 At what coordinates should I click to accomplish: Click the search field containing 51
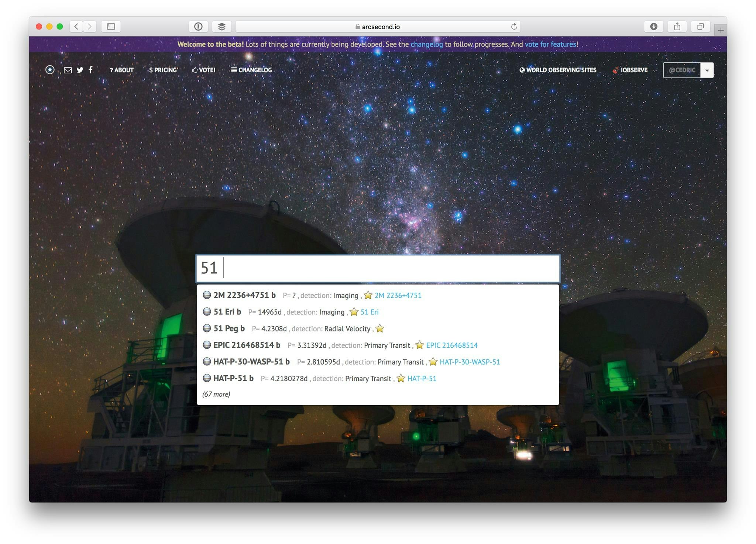click(x=378, y=268)
